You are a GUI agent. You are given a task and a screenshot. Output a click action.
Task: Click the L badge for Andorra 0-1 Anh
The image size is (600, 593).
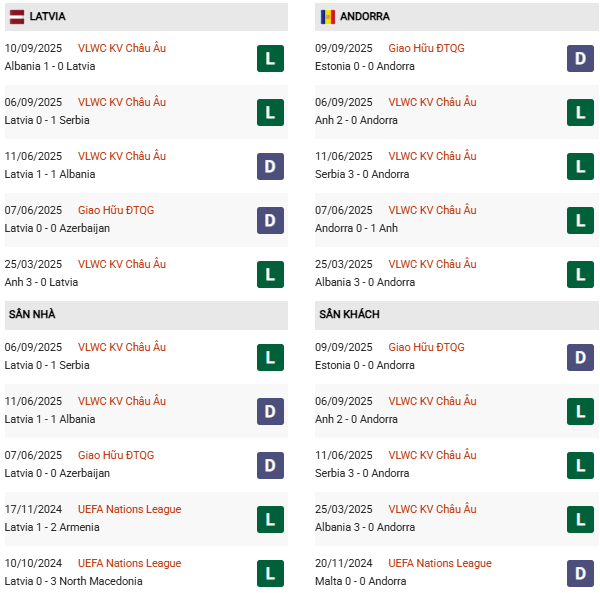coord(580,220)
